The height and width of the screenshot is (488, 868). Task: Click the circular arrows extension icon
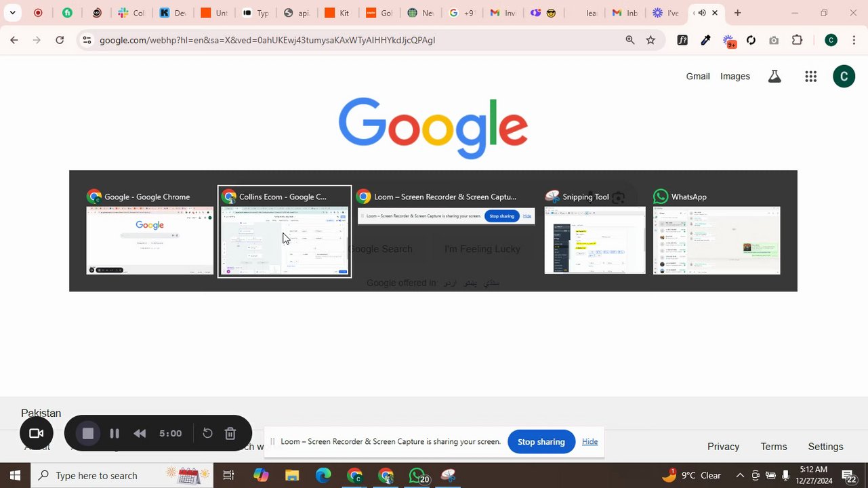point(751,40)
